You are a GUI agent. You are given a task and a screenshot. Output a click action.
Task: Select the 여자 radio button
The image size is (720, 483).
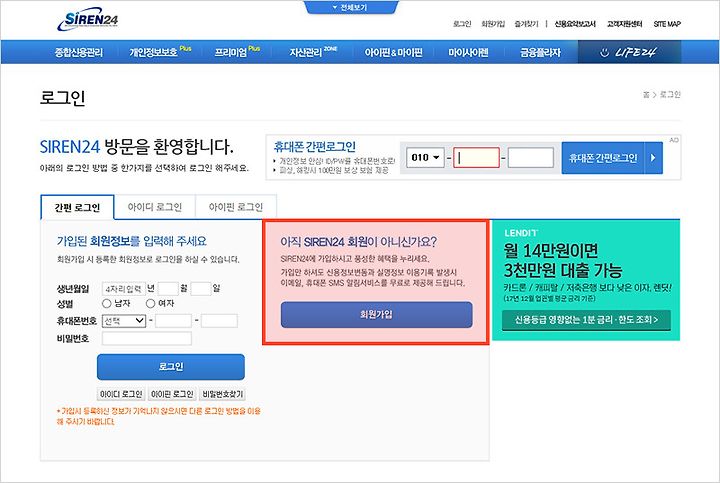pyautogui.click(x=150, y=303)
